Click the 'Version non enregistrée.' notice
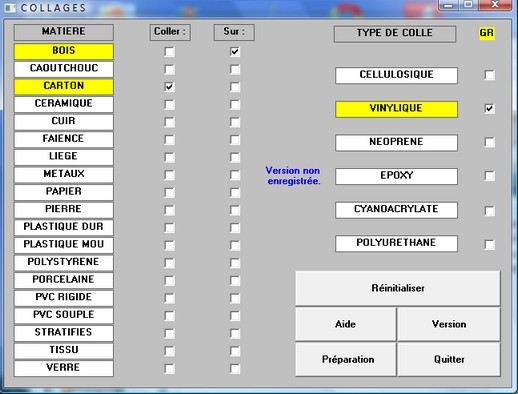The image size is (518, 394). pos(293,176)
